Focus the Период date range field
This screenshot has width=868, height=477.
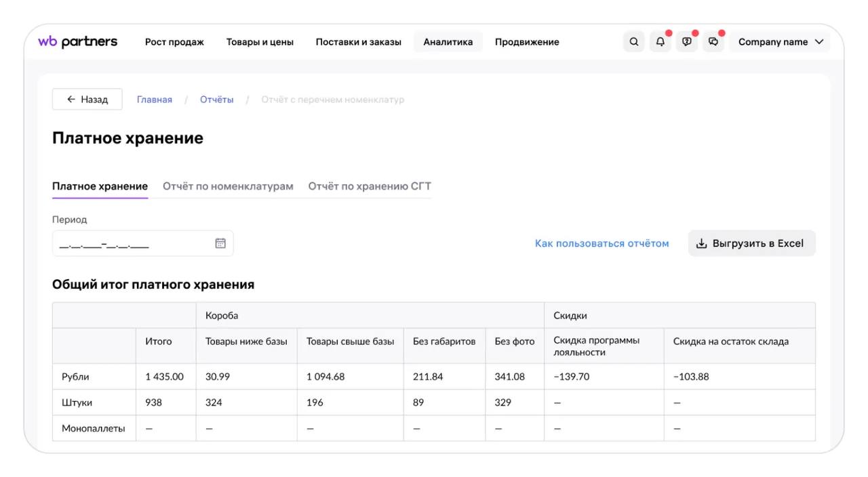(143, 243)
